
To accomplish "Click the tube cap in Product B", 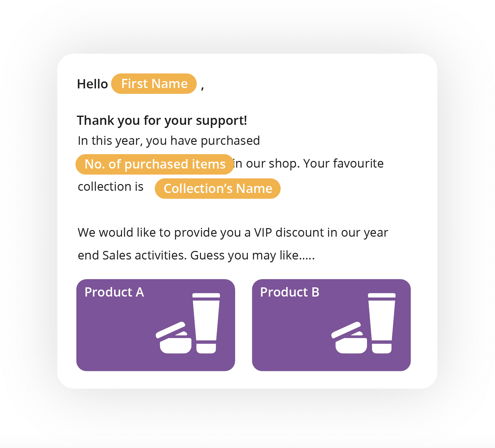I will coord(382,348).
